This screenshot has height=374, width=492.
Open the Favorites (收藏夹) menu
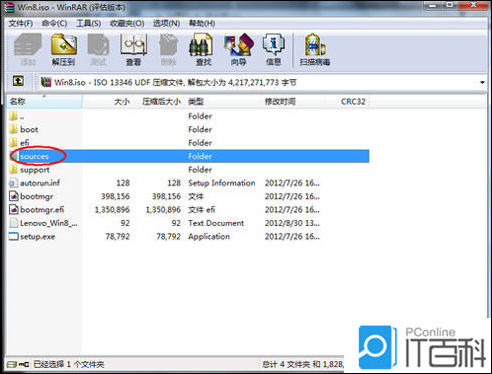[x=127, y=23]
